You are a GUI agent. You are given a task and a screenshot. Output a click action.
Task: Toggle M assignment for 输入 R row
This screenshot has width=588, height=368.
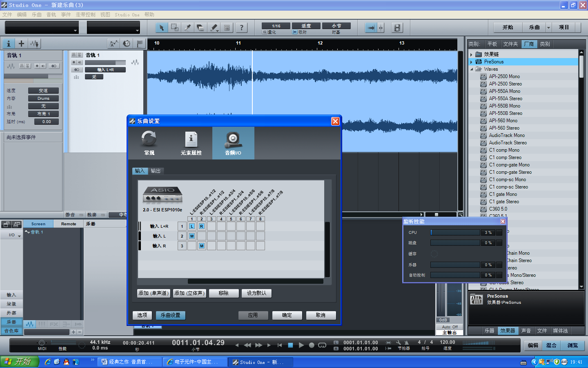tap(202, 246)
